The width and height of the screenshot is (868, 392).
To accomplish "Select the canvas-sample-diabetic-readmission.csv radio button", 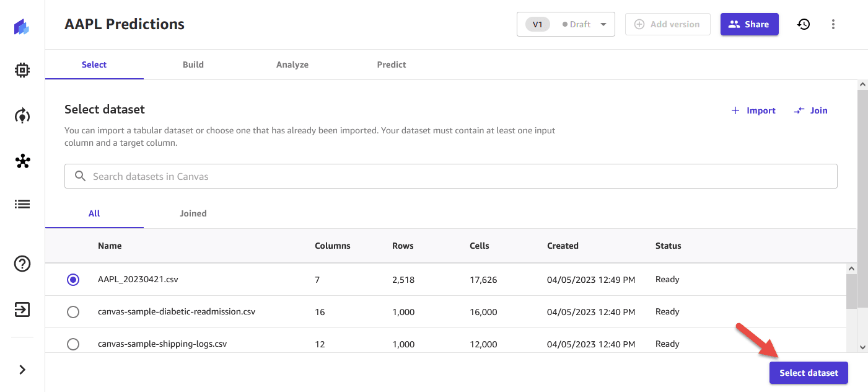I will click(x=73, y=312).
